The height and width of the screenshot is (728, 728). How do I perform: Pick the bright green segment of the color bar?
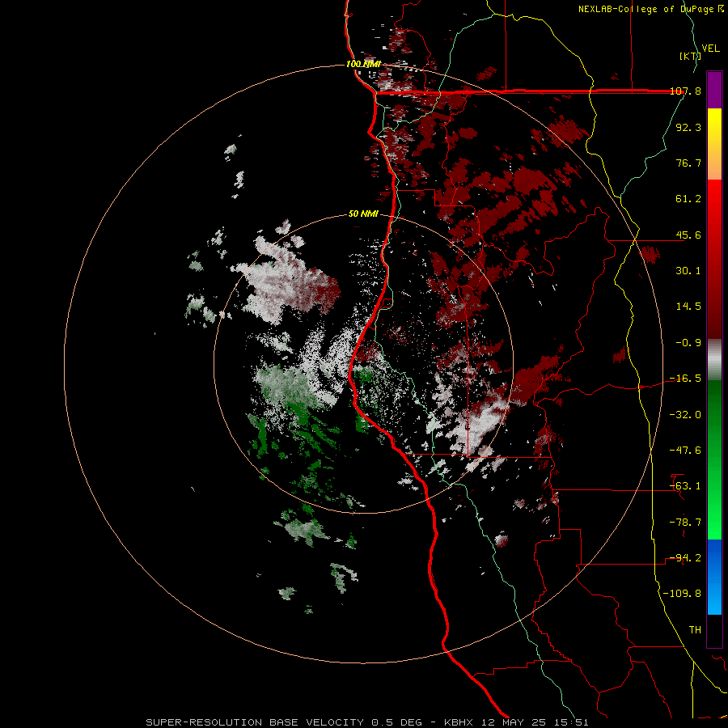714,502
